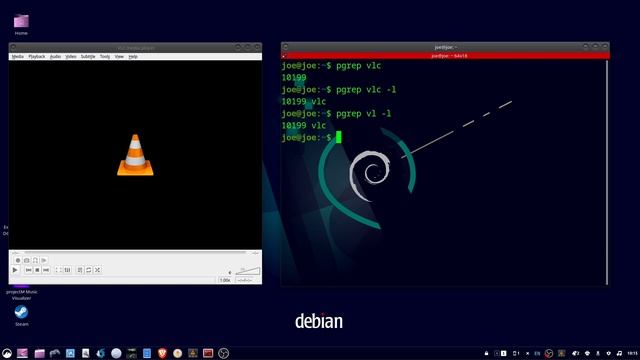
Task: Click VLC's Previous media button
Action: point(28,270)
